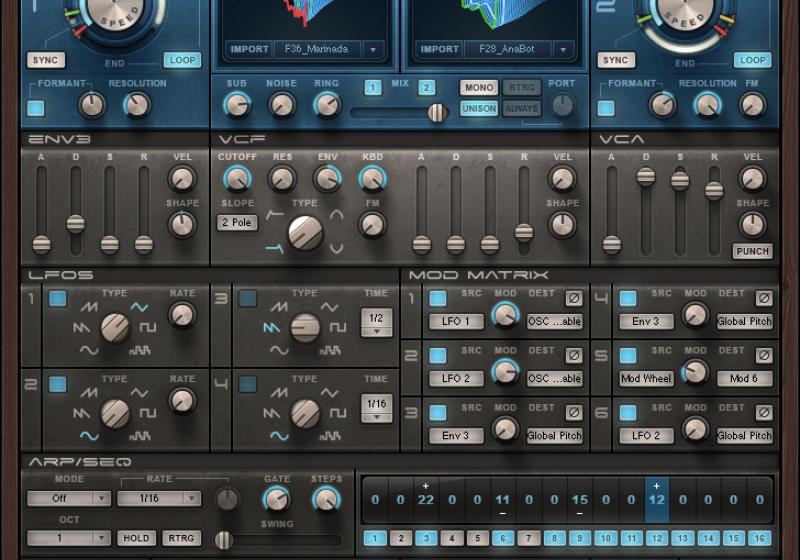Open the ARP/SEQ Mode dropdown showing Off

tap(68, 498)
